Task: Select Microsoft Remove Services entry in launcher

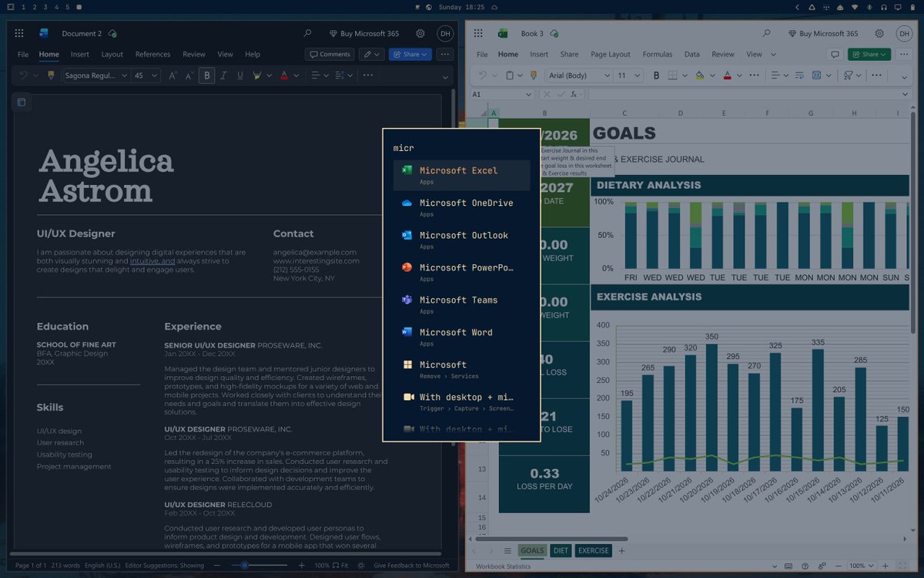Action: click(x=461, y=369)
